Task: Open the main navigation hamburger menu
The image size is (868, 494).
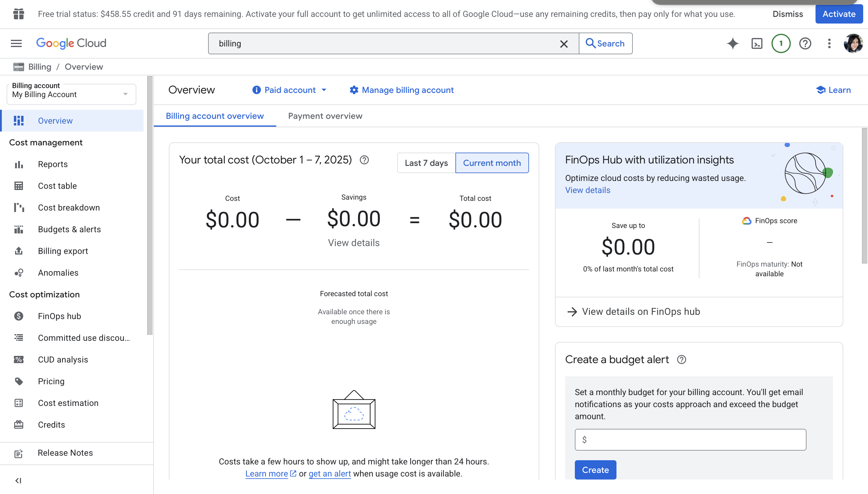Action: (x=16, y=43)
